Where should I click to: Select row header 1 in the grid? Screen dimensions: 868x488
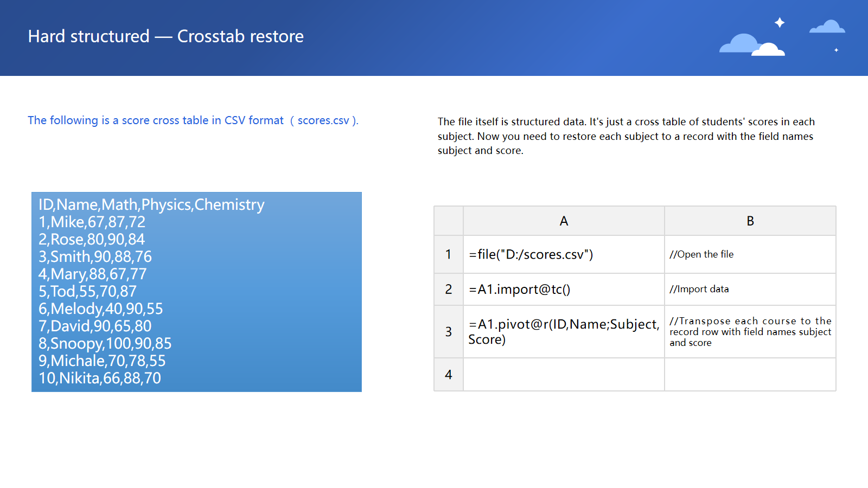point(448,254)
